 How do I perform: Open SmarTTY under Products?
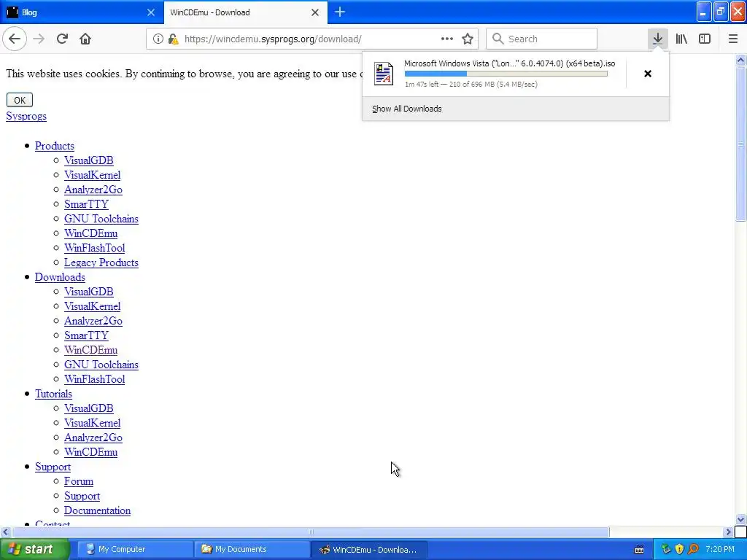coord(86,204)
